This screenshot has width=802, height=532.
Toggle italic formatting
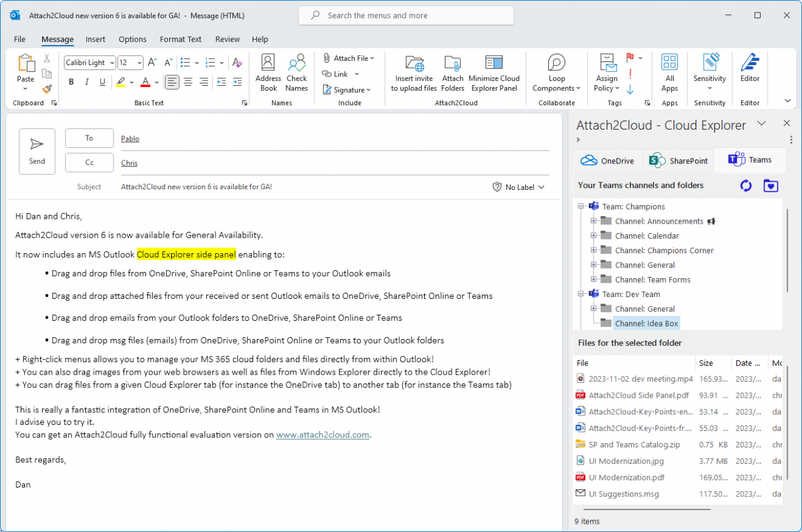tap(86, 81)
